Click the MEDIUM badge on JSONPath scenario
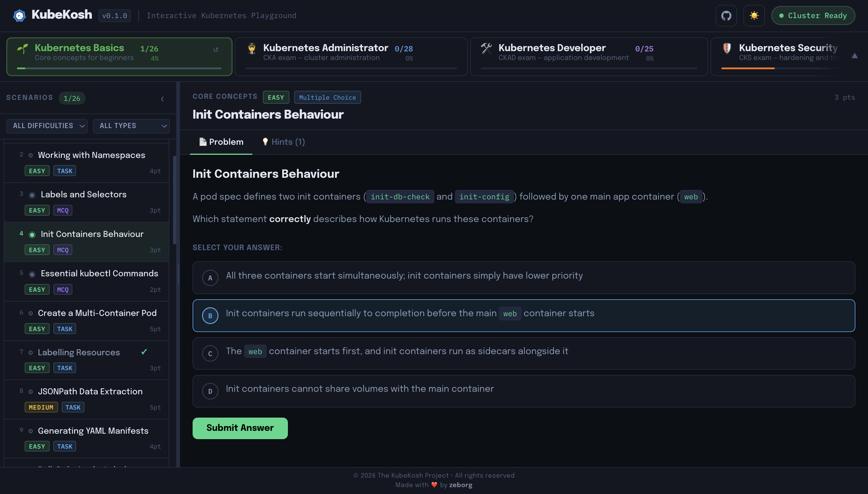This screenshot has height=494, width=868. click(41, 407)
